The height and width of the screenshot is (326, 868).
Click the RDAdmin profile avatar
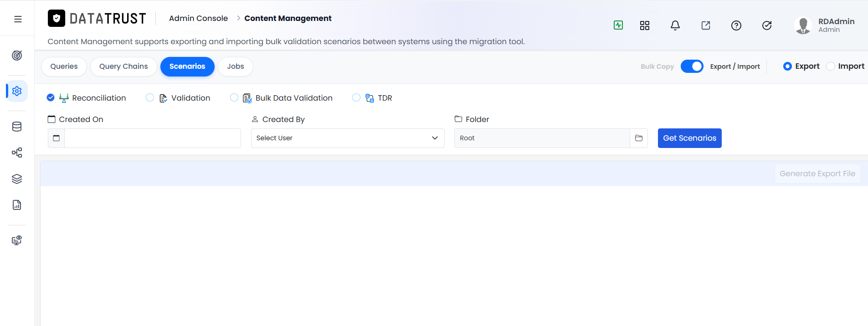coord(803,25)
